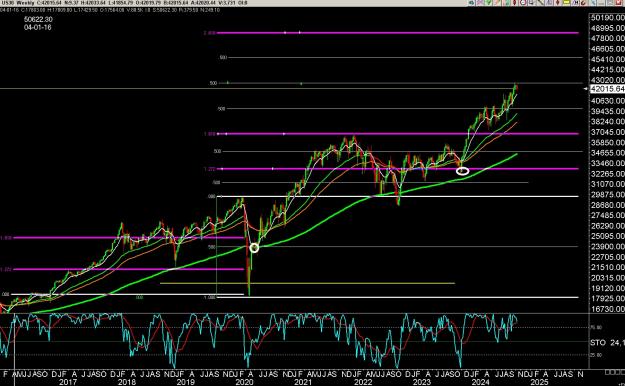Click the 2024 year label on time axis

(x=481, y=382)
